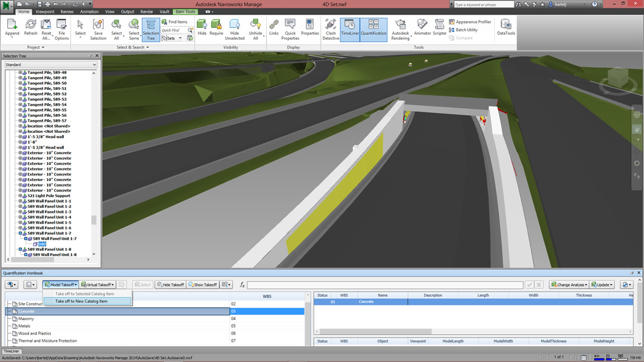Click Show Takeoff button

(202, 284)
